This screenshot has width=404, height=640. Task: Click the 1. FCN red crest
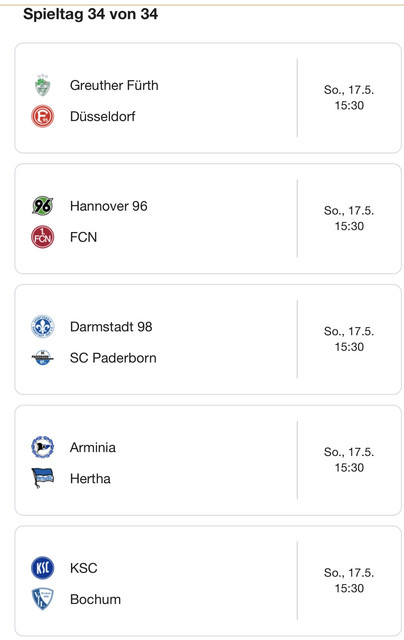42,237
